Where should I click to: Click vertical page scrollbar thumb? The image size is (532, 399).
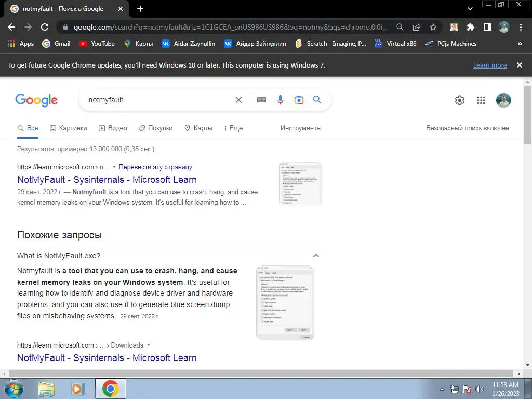click(x=528, y=114)
